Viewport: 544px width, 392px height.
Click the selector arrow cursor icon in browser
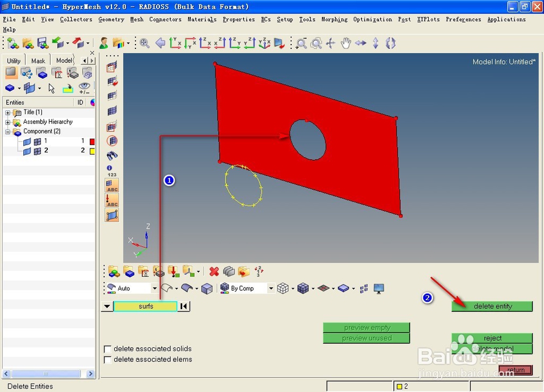[51, 89]
